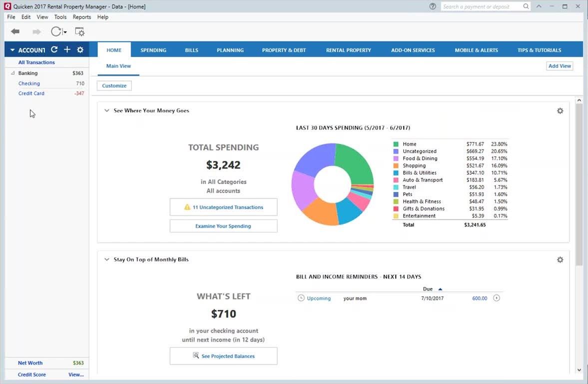Collapse the Accounts bar header arrow
The image size is (588, 384).
[x=12, y=50]
